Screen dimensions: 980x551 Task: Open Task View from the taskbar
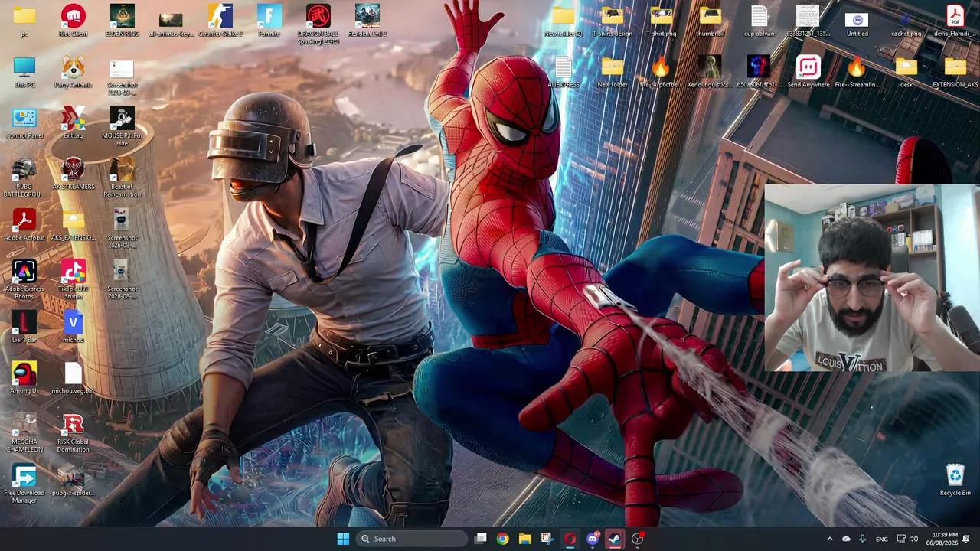coord(480,539)
